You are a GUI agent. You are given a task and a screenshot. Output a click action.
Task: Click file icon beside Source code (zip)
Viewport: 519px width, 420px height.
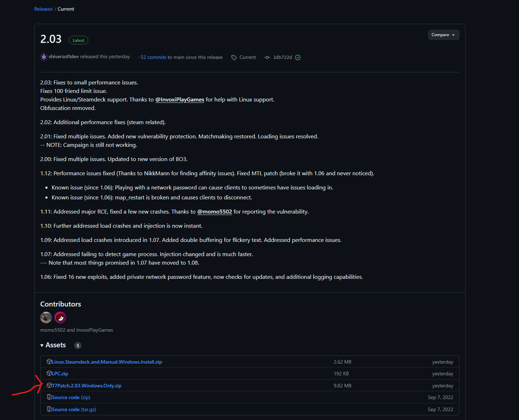[x=49, y=397]
